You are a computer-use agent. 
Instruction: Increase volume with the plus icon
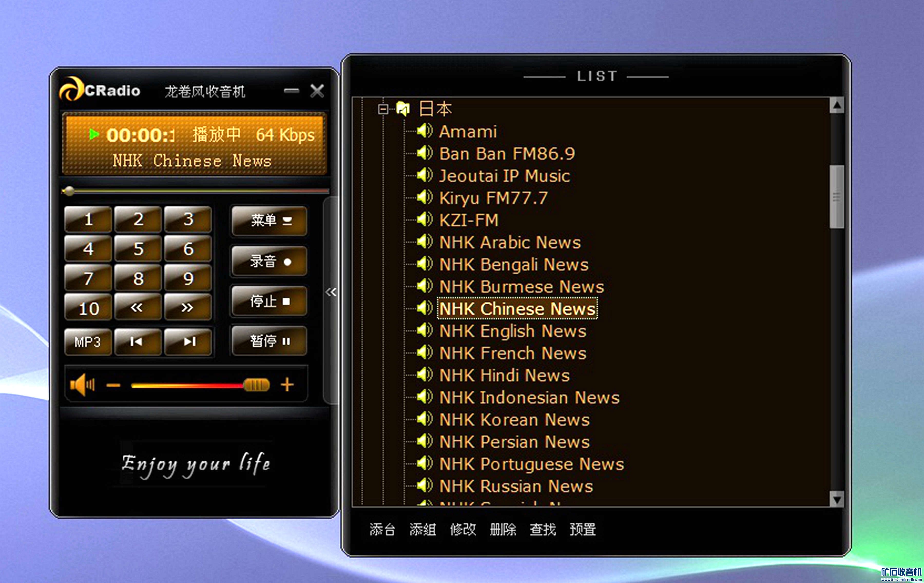click(287, 384)
